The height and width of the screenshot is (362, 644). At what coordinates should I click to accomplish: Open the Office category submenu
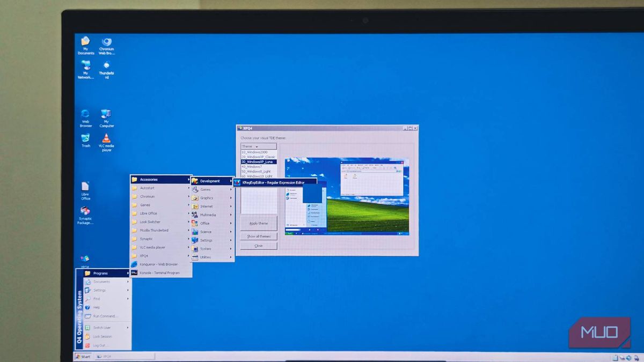[213, 223]
